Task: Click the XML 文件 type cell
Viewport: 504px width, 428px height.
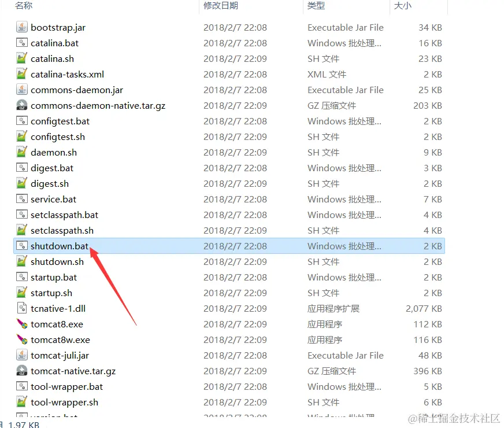Action: click(x=327, y=74)
